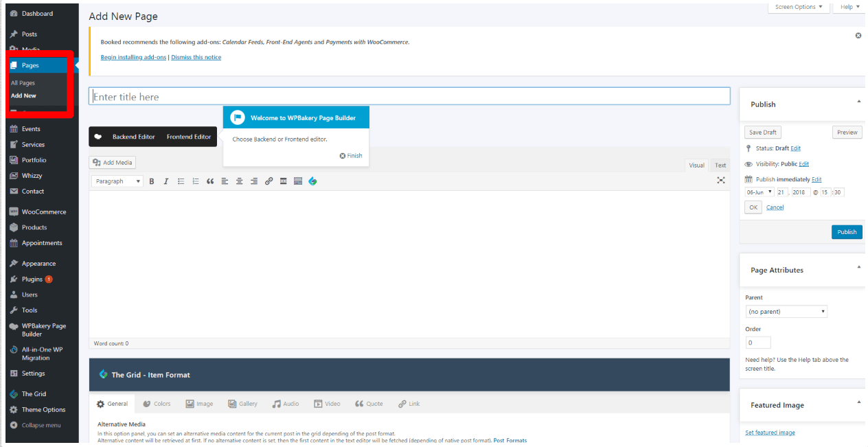868x447 pixels.
Task: Apply italic formatting in editor toolbar
Action: coord(165,181)
